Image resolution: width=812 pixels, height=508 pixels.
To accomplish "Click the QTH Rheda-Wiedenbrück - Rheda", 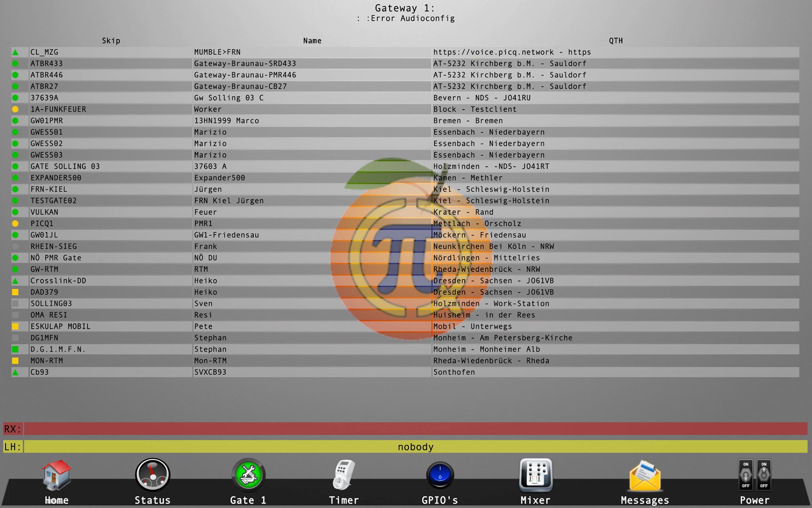I will [491, 361].
